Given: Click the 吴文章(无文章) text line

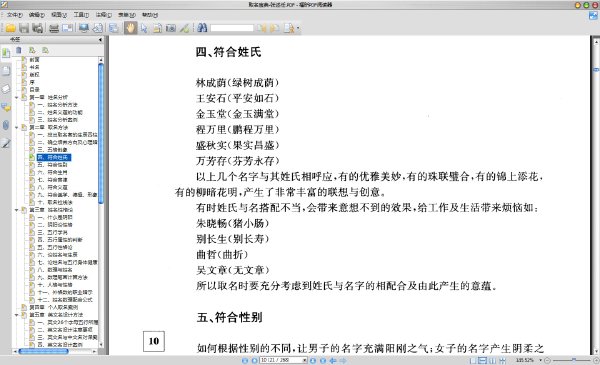Looking at the screenshot, I should point(233,270).
